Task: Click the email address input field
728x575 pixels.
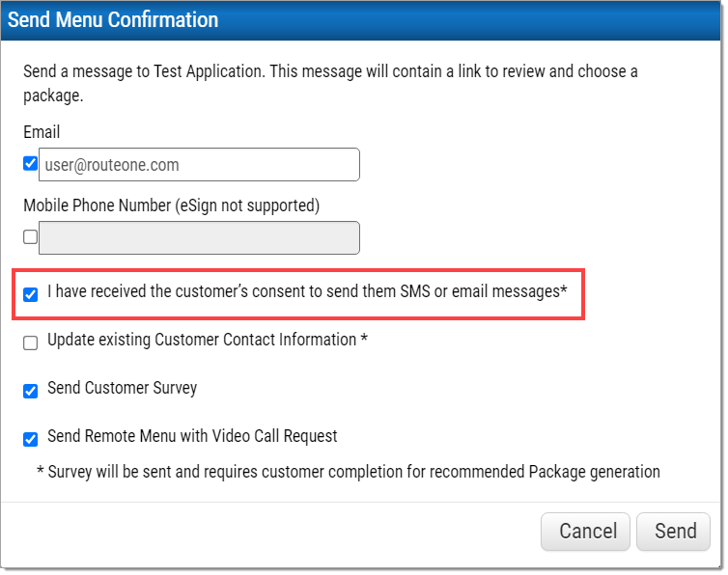Action: (199, 165)
